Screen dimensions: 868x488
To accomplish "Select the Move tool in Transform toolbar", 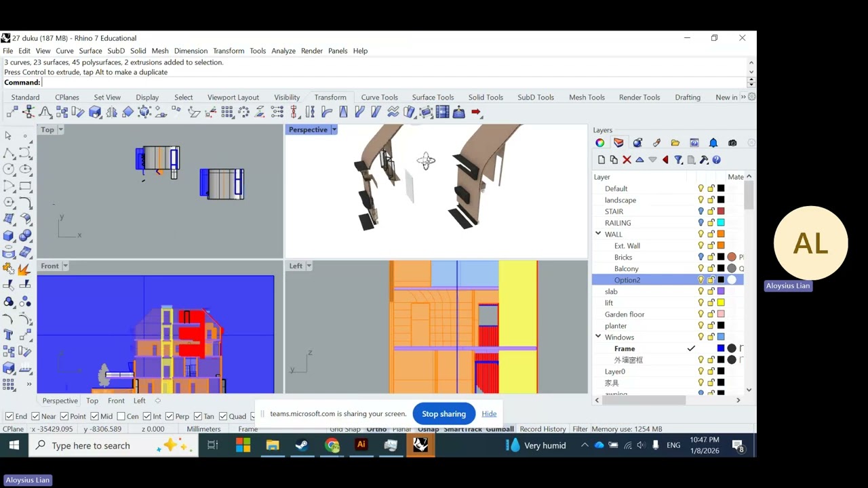I will (12, 113).
